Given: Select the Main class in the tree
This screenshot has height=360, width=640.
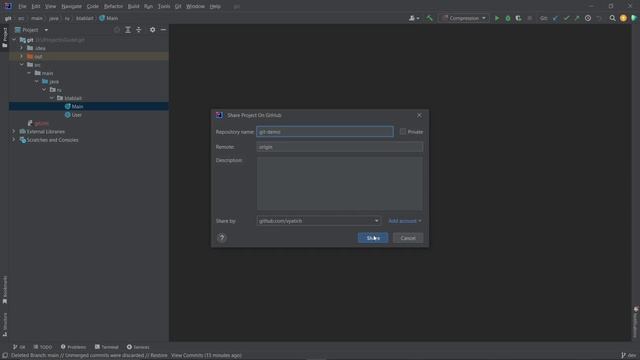Looking at the screenshot, I should point(77,107).
